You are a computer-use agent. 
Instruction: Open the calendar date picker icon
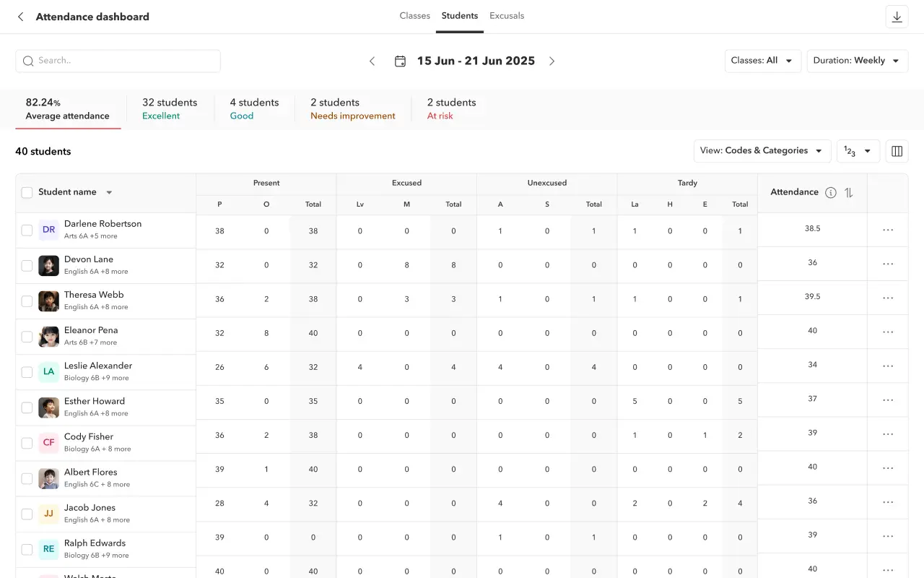(400, 61)
